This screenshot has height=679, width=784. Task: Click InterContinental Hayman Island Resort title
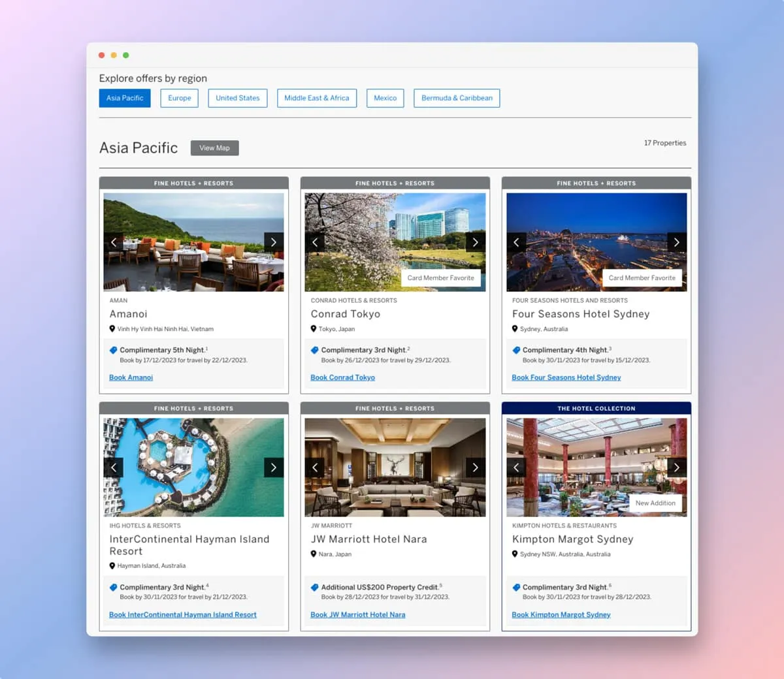coord(189,545)
